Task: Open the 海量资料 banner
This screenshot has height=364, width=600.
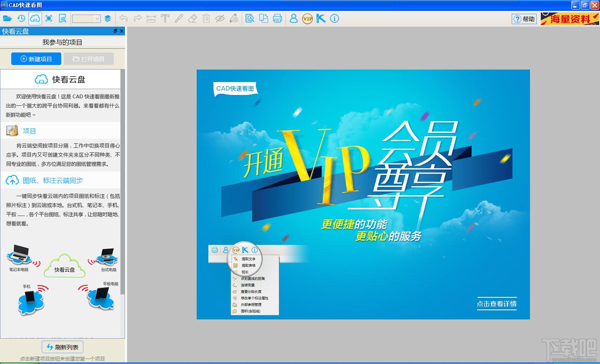Action: click(569, 19)
